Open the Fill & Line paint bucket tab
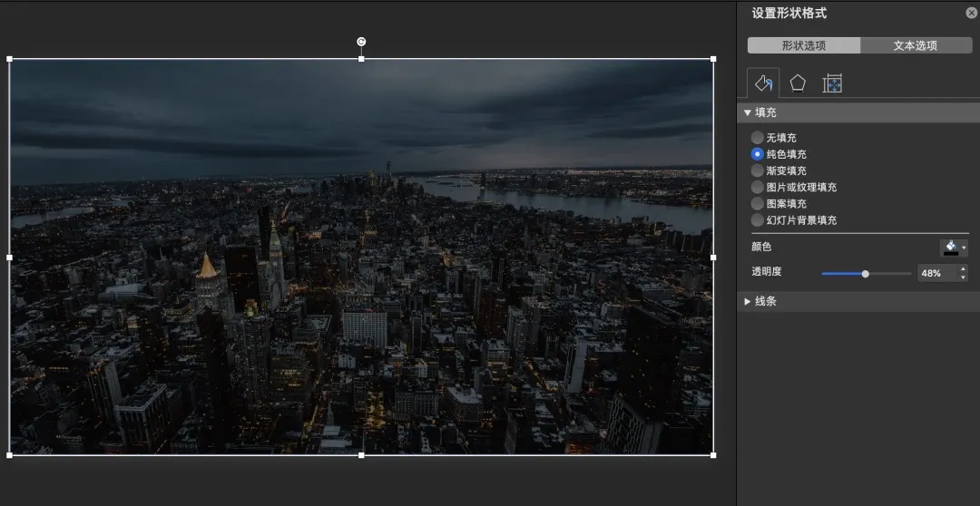Viewport: 980px width, 506px height. point(763,83)
